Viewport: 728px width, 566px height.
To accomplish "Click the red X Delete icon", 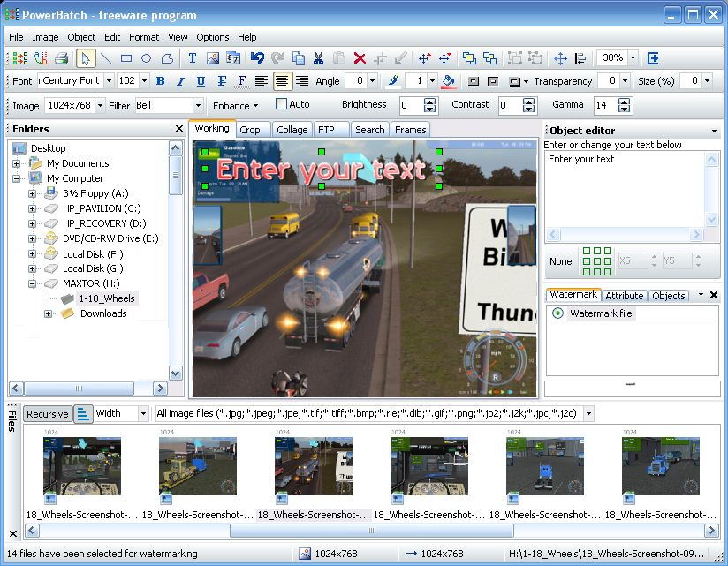I will (x=360, y=58).
